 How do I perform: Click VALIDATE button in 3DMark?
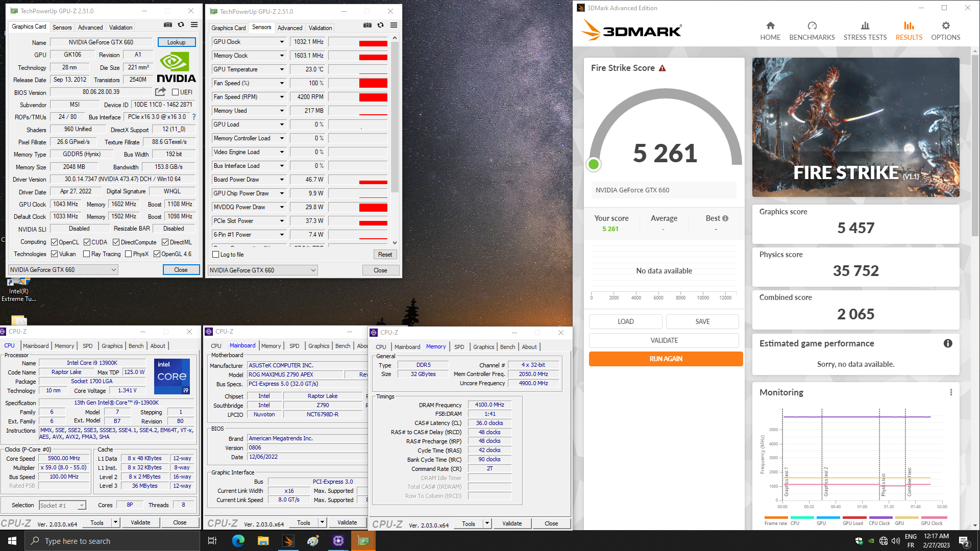[x=664, y=340]
